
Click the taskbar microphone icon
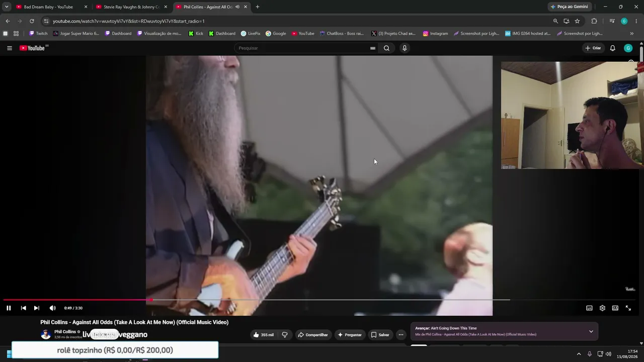point(590,354)
